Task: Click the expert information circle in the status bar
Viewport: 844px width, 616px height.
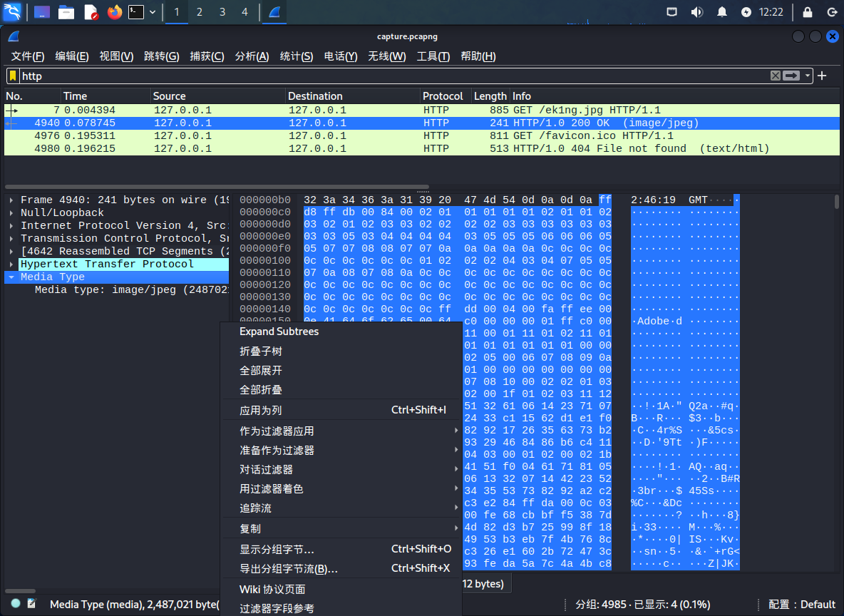Action: point(16,604)
